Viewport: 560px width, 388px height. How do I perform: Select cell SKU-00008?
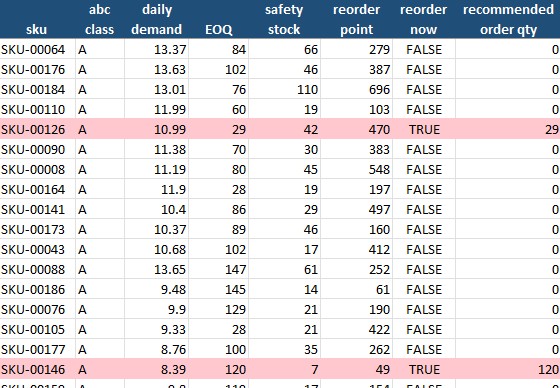(x=37, y=169)
